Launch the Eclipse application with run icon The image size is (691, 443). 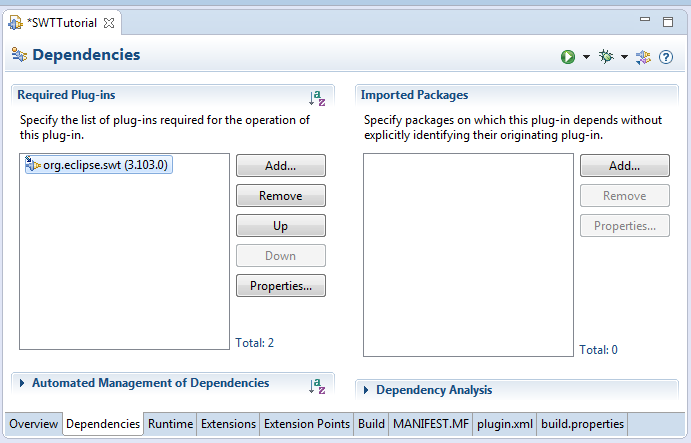(568, 57)
